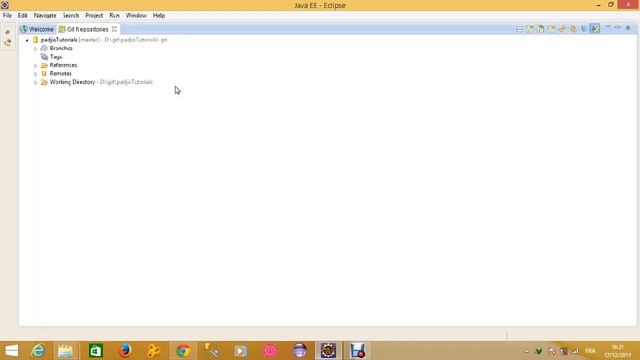Image resolution: width=640 pixels, height=360 pixels.
Task: Collapse the padjisTutorials repository node
Action: (27, 40)
